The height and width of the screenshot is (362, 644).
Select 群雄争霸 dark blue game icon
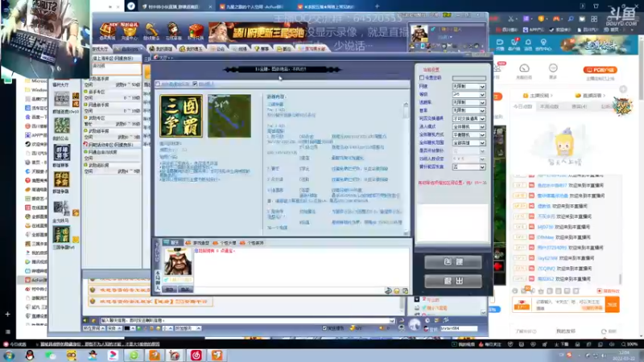(62, 152)
